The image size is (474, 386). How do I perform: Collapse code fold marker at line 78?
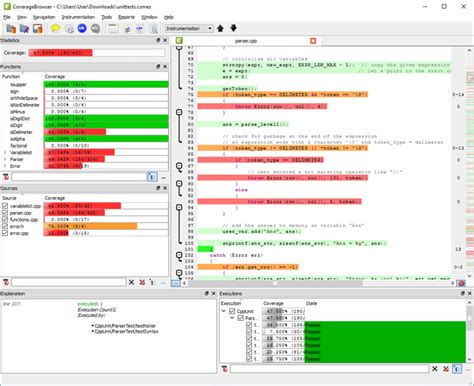click(179, 112)
